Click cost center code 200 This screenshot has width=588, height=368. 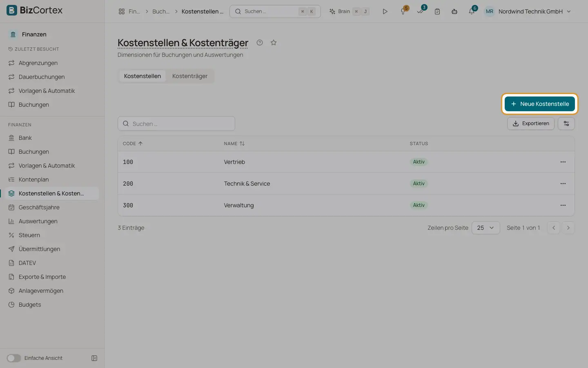tap(128, 184)
